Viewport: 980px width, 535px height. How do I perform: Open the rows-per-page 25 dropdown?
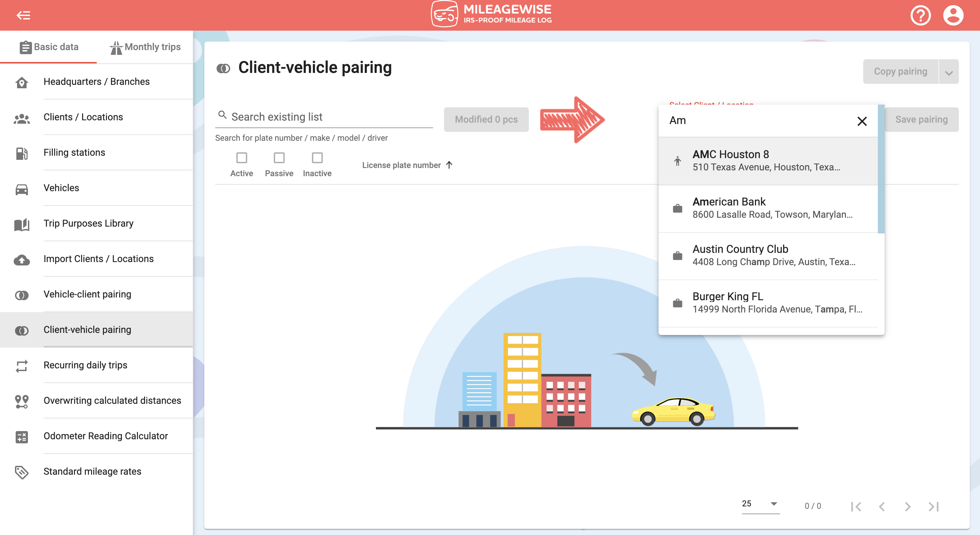760,504
